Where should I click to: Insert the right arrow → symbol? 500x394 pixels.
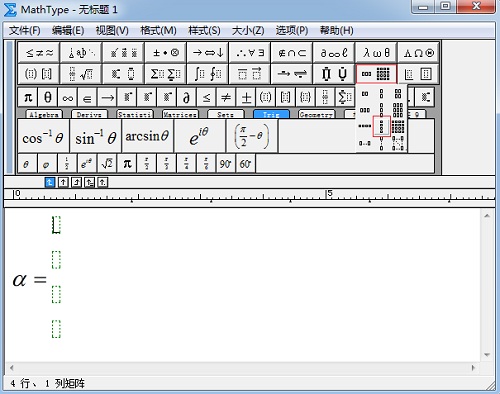(x=107, y=97)
